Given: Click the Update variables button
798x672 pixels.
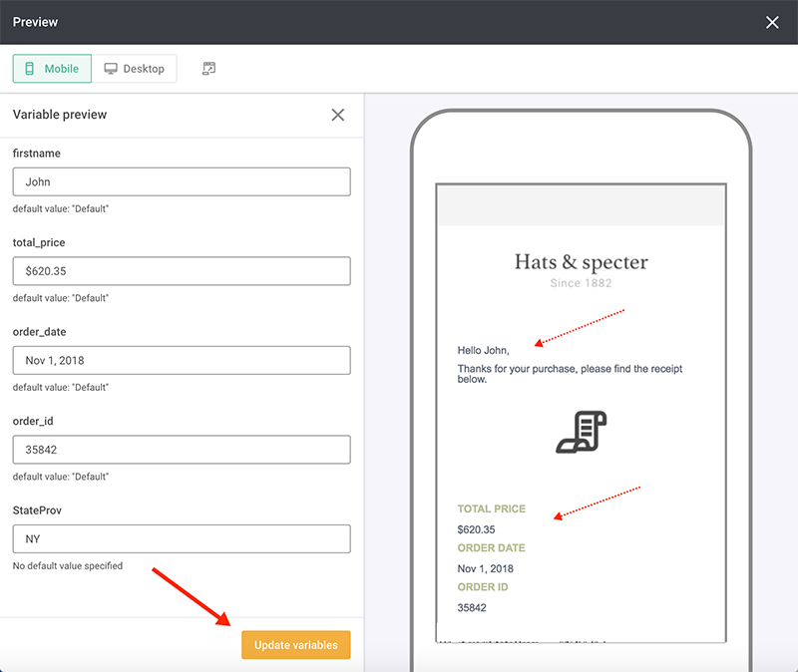Looking at the screenshot, I should pyautogui.click(x=295, y=644).
